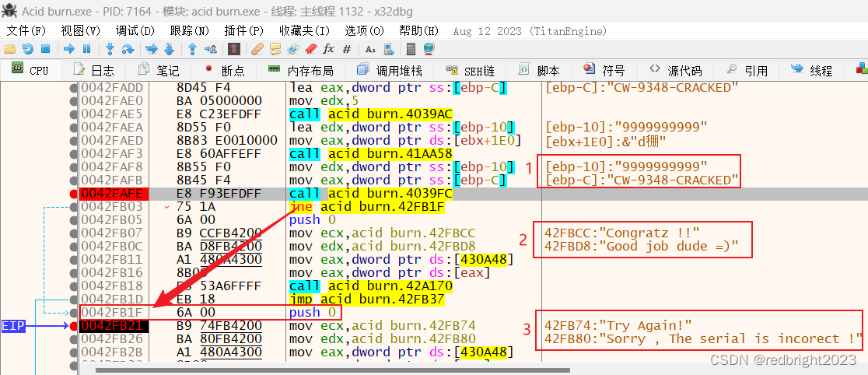Open the 帮助(H) menu
The width and height of the screenshot is (868, 375).
pos(419,30)
